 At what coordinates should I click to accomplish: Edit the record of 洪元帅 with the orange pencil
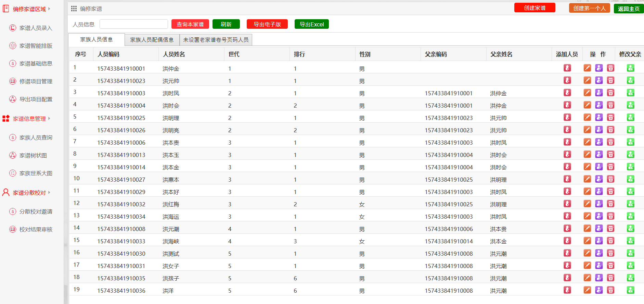point(587,80)
